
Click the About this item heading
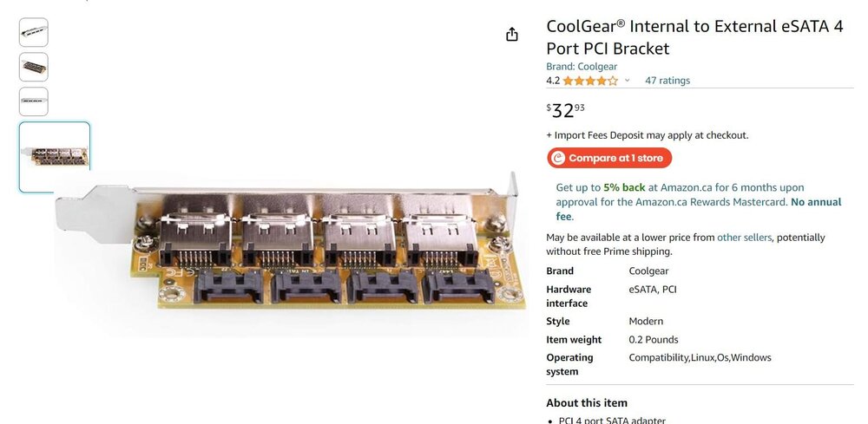[x=586, y=403]
